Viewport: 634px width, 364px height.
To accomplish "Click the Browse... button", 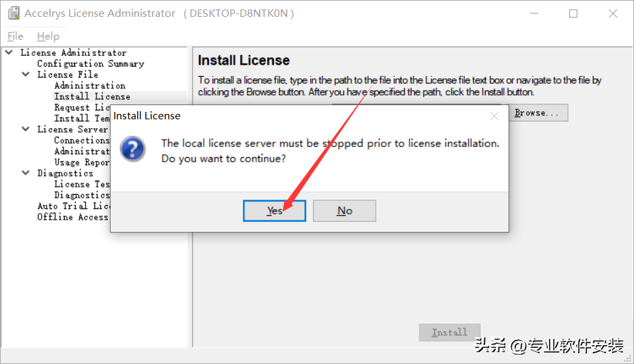I will (x=537, y=113).
